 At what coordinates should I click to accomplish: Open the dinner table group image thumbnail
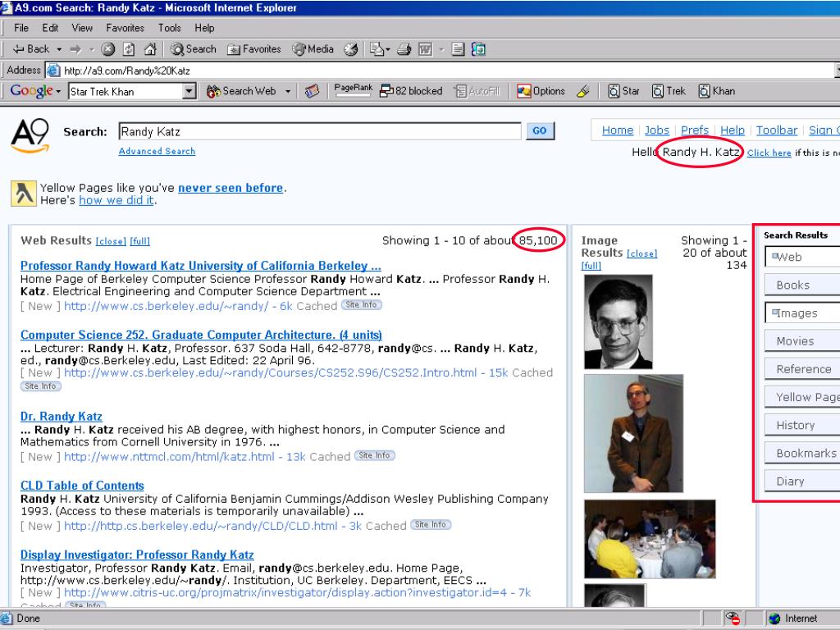pos(650,539)
